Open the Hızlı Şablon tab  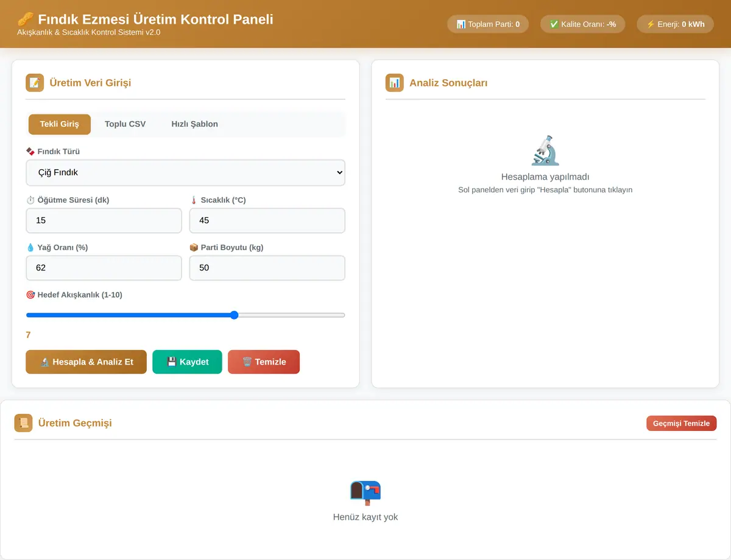click(195, 124)
